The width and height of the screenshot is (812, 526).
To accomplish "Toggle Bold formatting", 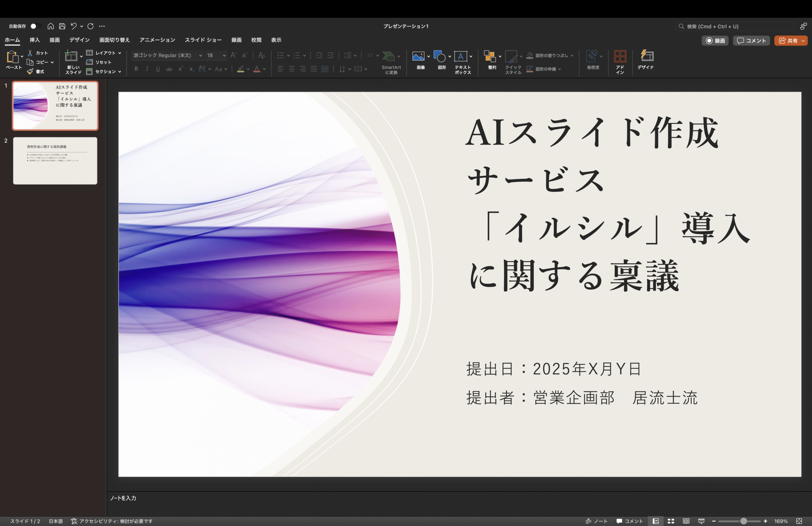I will pos(136,69).
